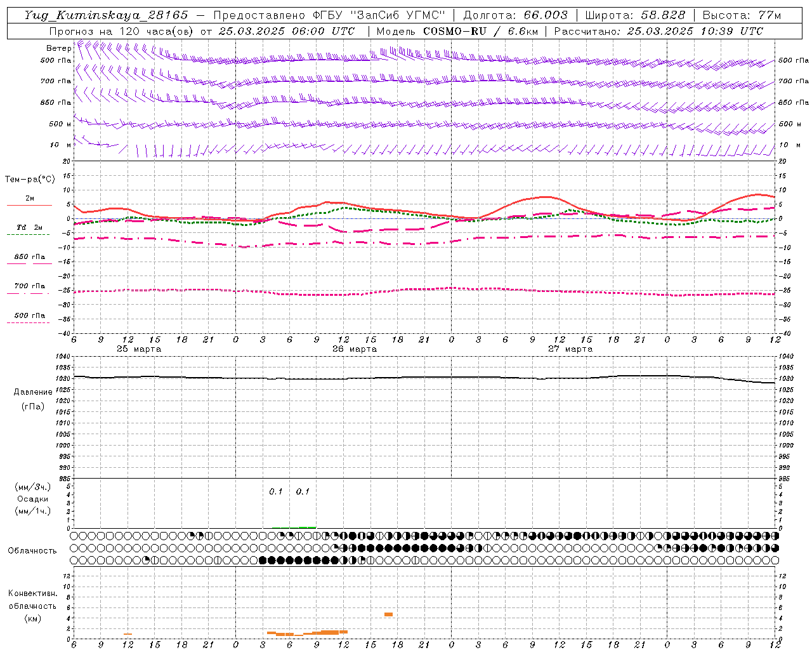Image resolution: width=812 pixels, height=650 pixels.
Task: Select the Прогноз на 120 часа(ов) text
Action: point(122,31)
